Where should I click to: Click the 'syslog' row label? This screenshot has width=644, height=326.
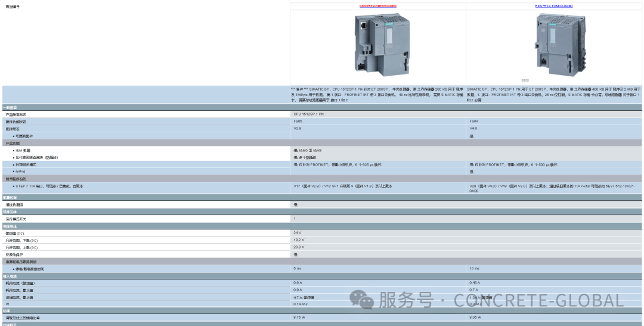pyautogui.click(x=20, y=171)
